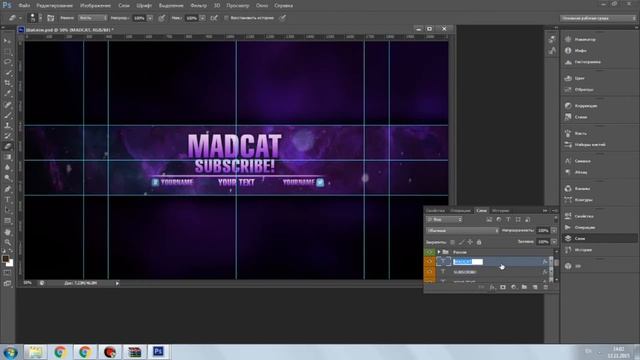640x360 pixels.
Task: Select the Blur tool
Action: (x=7, y=168)
